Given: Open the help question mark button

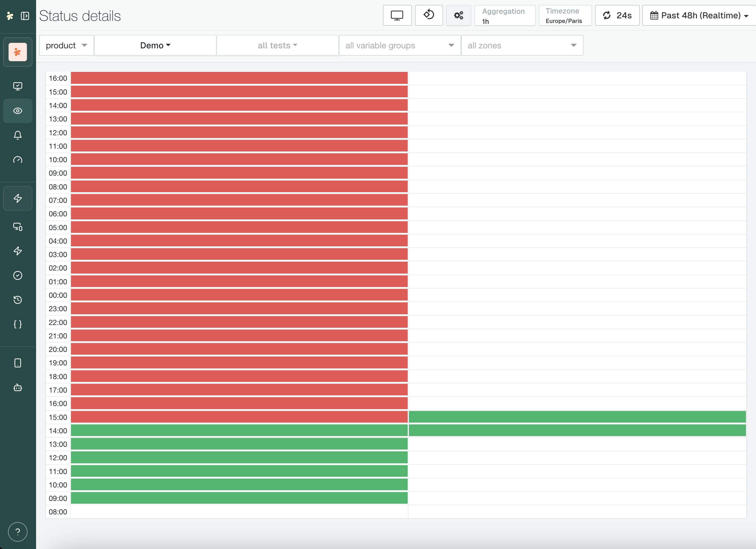Looking at the screenshot, I should [18, 532].
